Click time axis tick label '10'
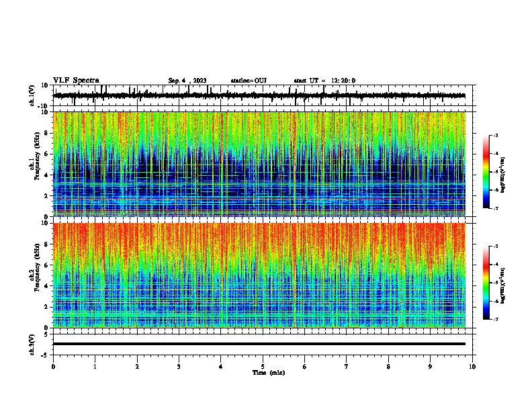 pyautogui.click(x=472, y=367)
